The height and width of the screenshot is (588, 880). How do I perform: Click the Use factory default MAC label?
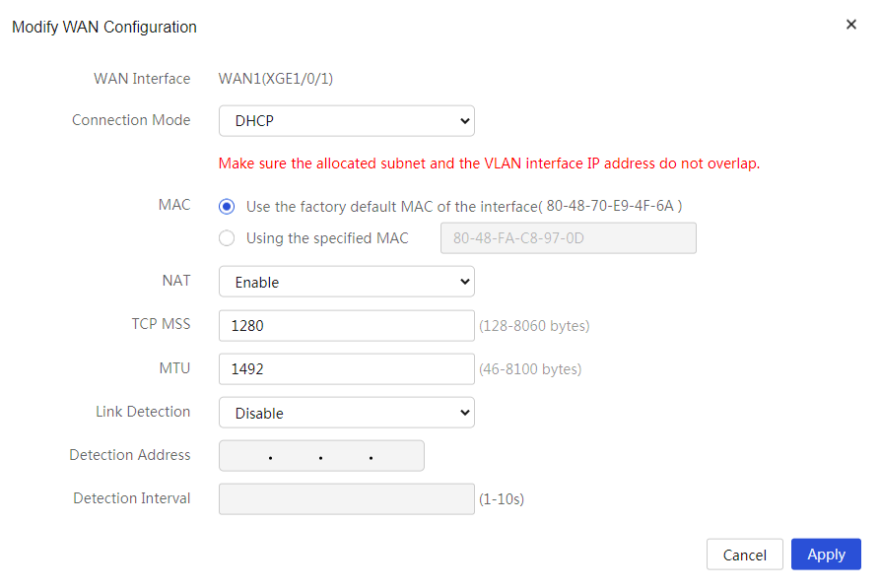click(x=464, y=207)
